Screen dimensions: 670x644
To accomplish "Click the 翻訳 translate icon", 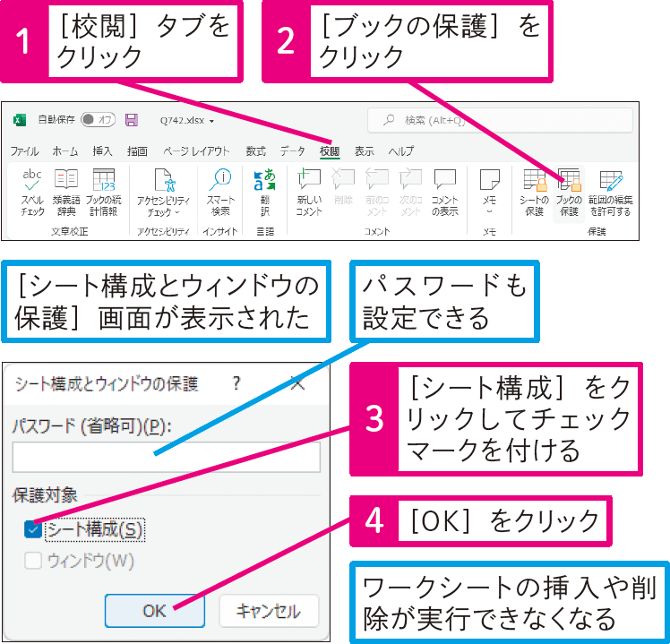I will [x=265, y=193].
